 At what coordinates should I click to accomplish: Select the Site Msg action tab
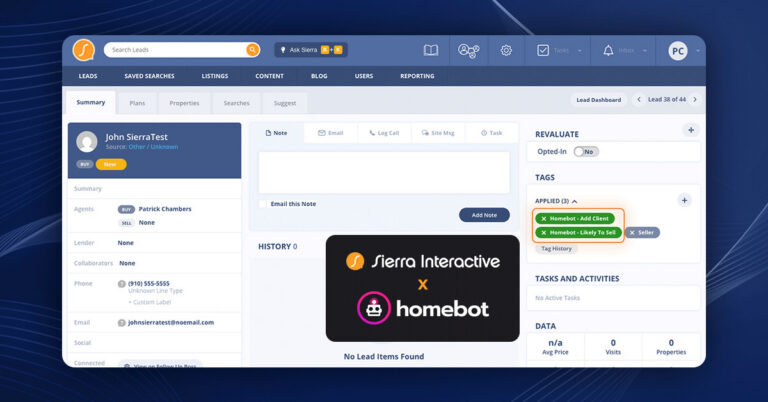pos(438,133)
